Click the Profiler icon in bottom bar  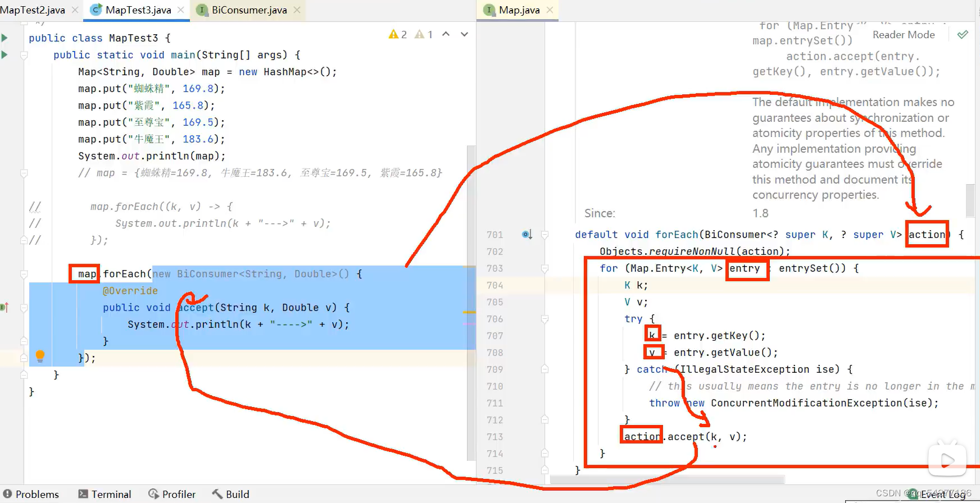(153, 494)
